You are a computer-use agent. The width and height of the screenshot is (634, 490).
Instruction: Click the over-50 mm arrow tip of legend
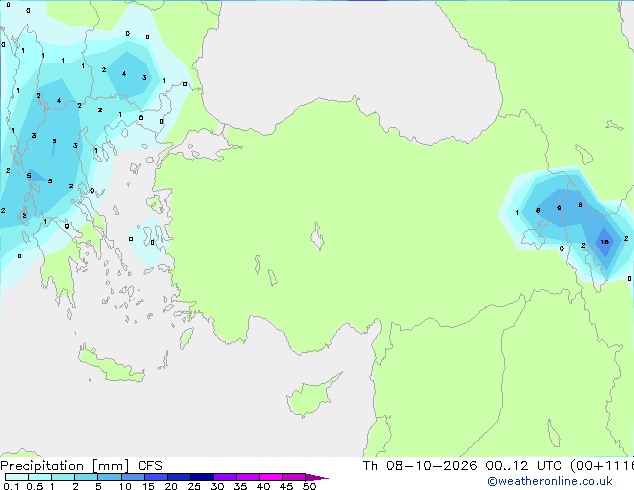click(317, 477)
